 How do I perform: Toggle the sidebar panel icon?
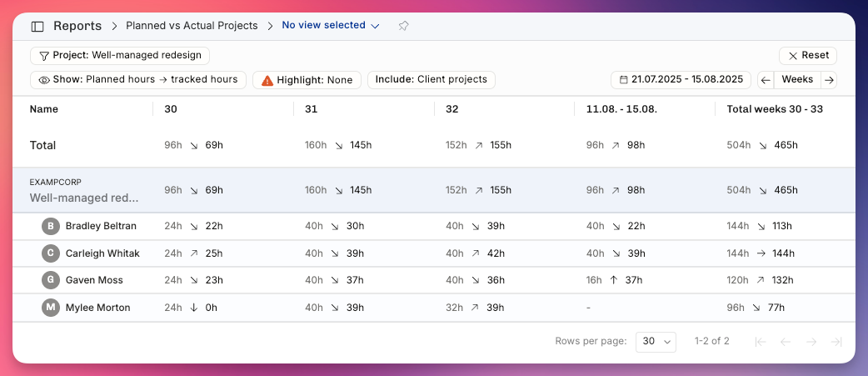pos(37,26)
